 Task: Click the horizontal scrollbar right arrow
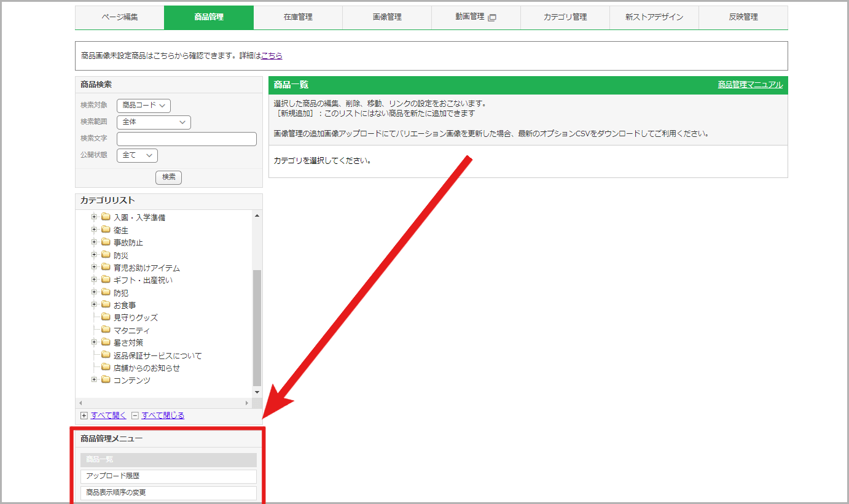(248, 403)
